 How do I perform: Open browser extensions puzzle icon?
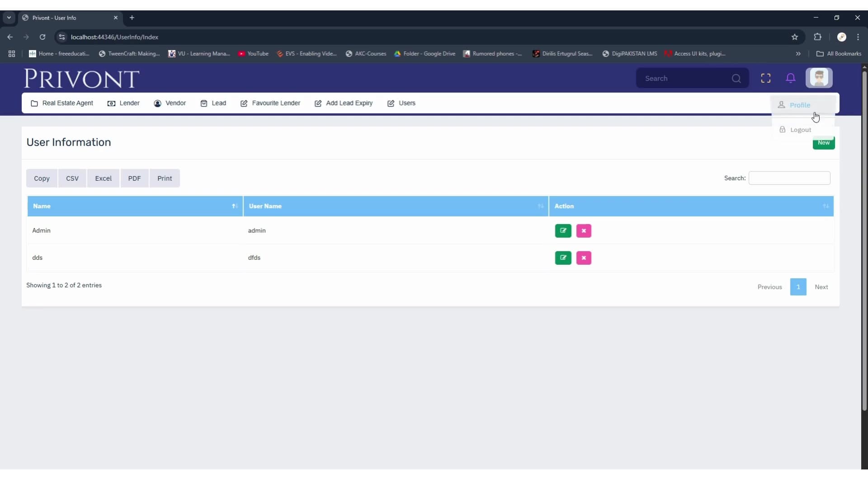817,37
